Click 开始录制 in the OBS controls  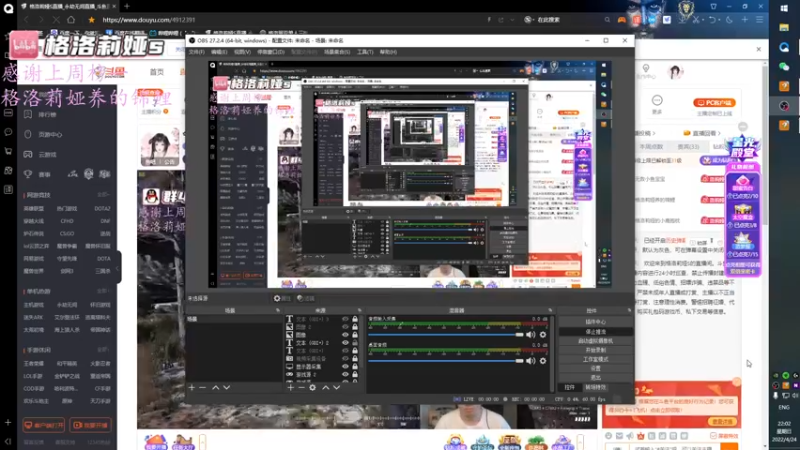[x=595, y=350]
